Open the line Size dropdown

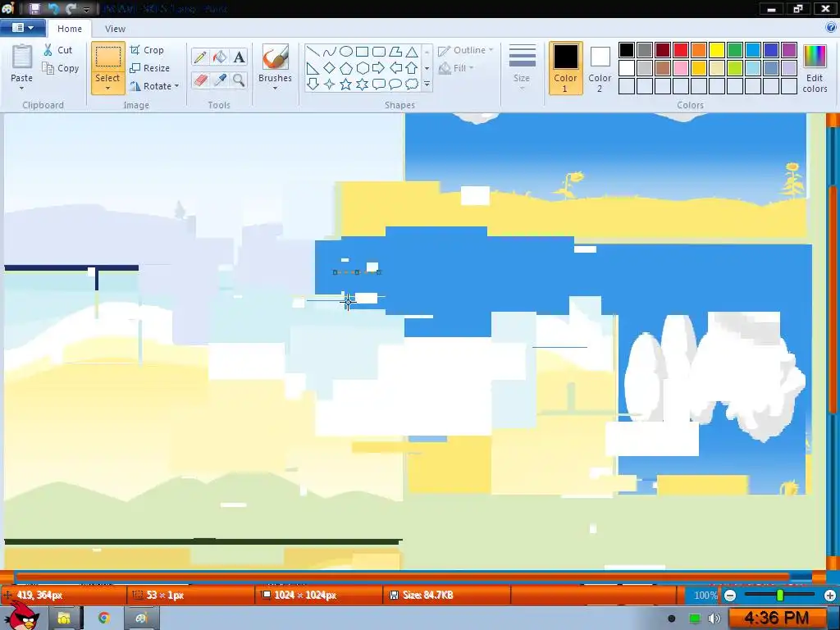point(522,67)
